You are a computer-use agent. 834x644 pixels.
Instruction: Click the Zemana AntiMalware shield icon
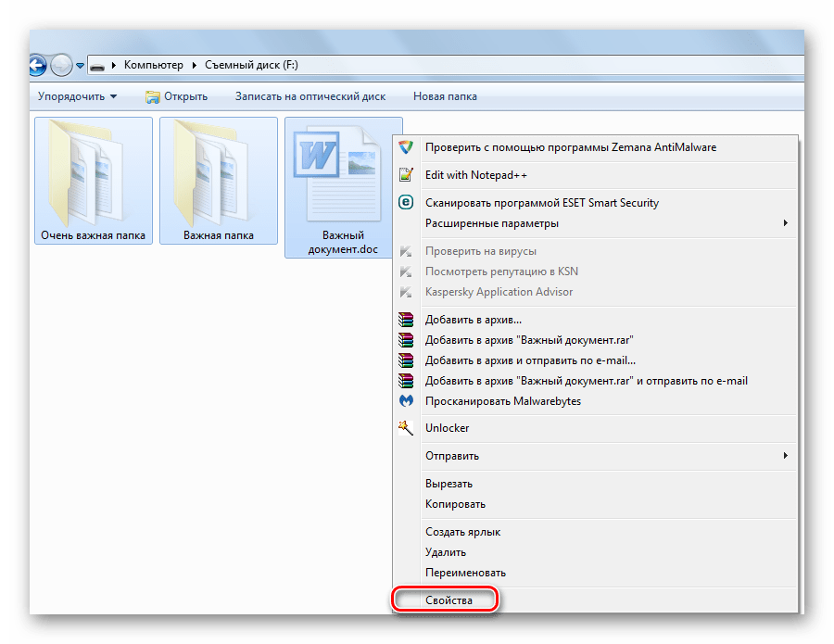tap(406, 147)
